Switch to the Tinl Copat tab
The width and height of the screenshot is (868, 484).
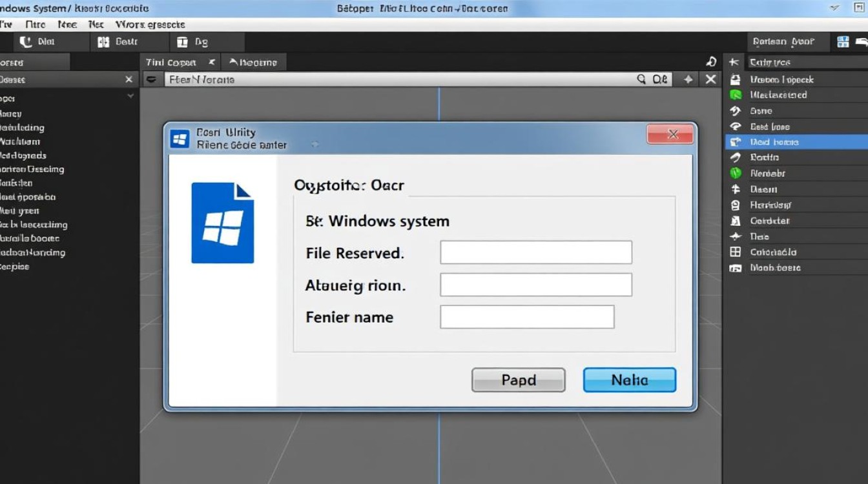coord(171,63)
